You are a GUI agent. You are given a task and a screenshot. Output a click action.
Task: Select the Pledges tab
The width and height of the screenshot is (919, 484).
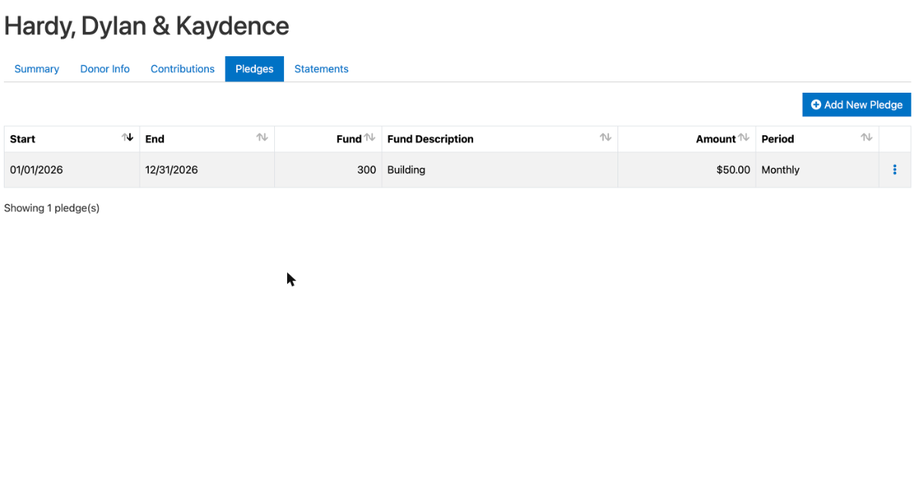[254, 69]
